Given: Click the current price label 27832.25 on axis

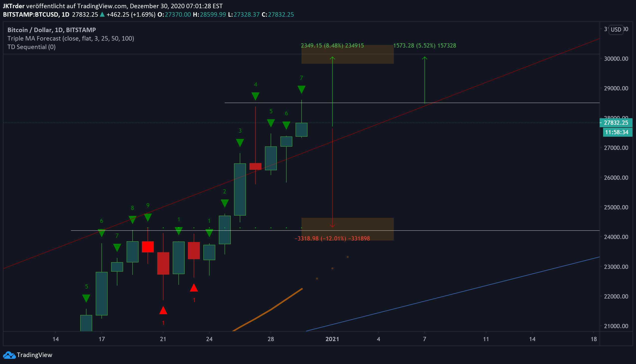Looking at the screenshot, I should [x=616, y=123].
